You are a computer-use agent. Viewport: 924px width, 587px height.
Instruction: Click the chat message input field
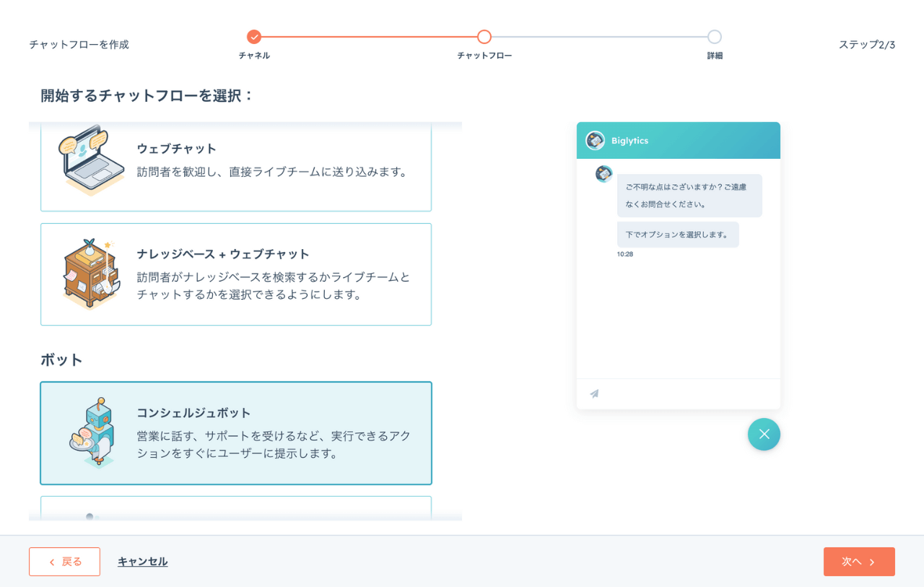click(x=679, y=393)
